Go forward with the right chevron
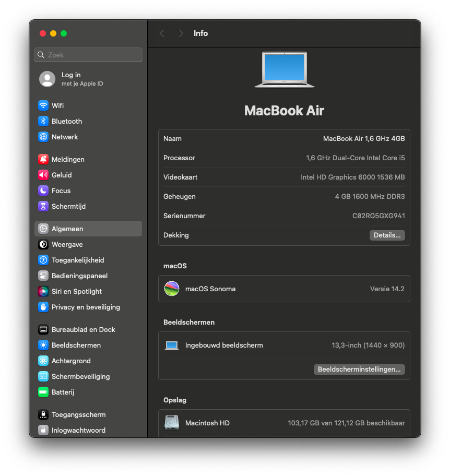Screen dimensions: 450x476 pyautogui.click(x=181, y=33)
